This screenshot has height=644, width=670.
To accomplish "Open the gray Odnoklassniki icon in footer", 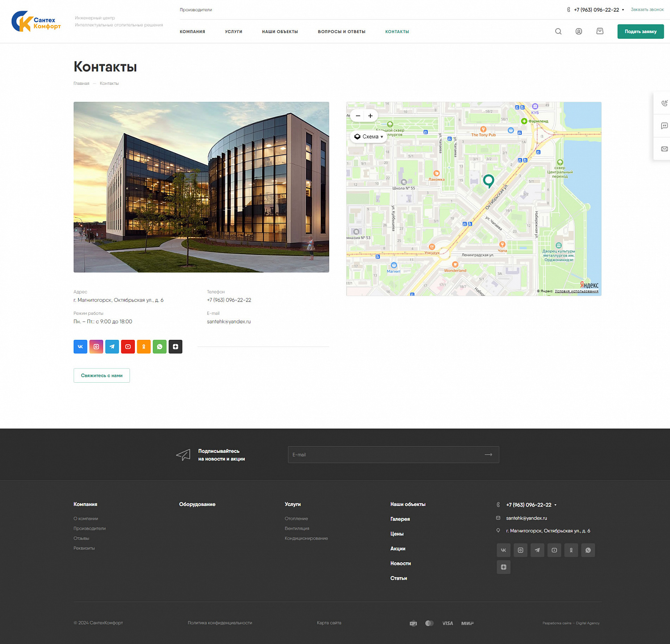I will (571, 550).
